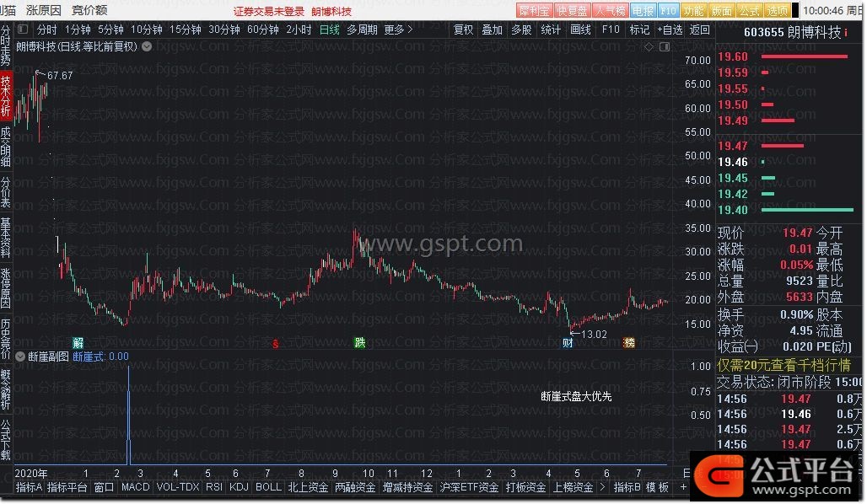Click the 选项 options button
This screenshot has height=504, width=867.
(778, 10)
